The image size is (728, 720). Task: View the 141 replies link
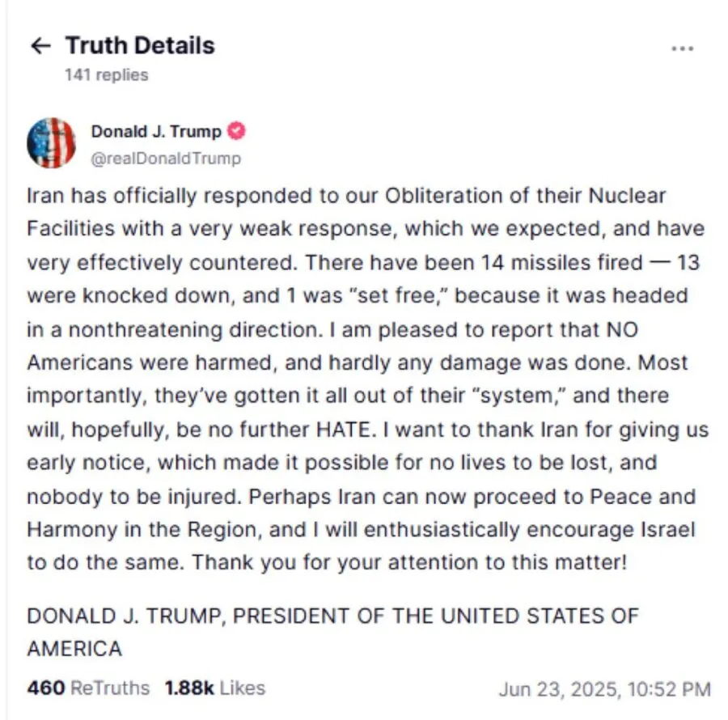coord(106,75)
